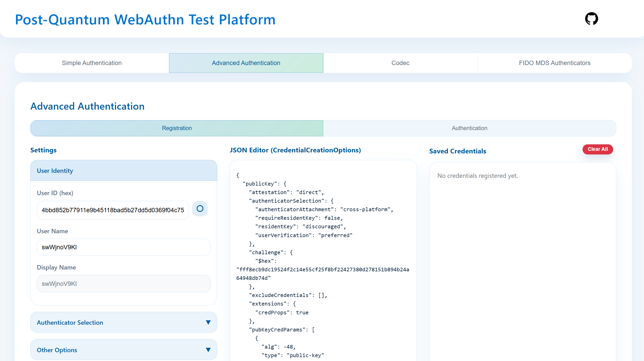
Task: Click the Other Options arrow icon
Action: pos(208,350)
